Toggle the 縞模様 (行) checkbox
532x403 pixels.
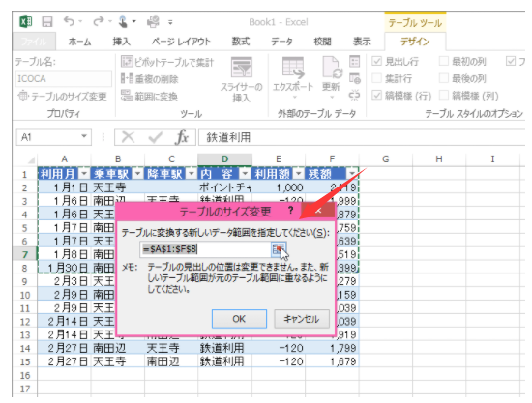coord(377,96)
